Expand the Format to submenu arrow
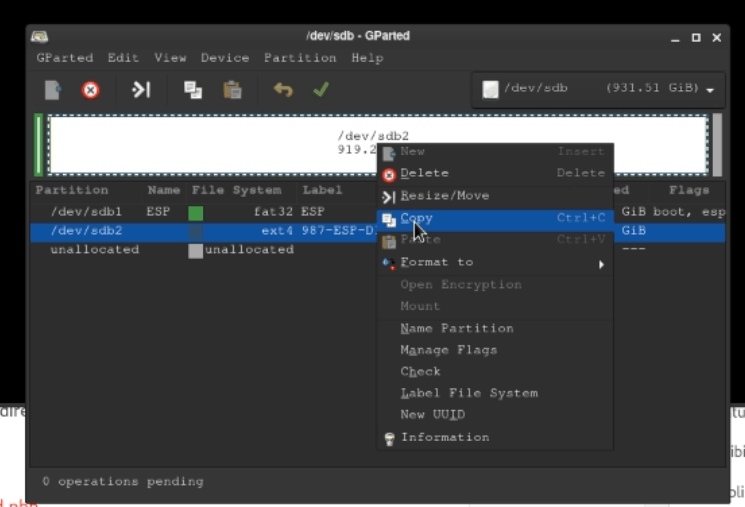 (602, 264)
